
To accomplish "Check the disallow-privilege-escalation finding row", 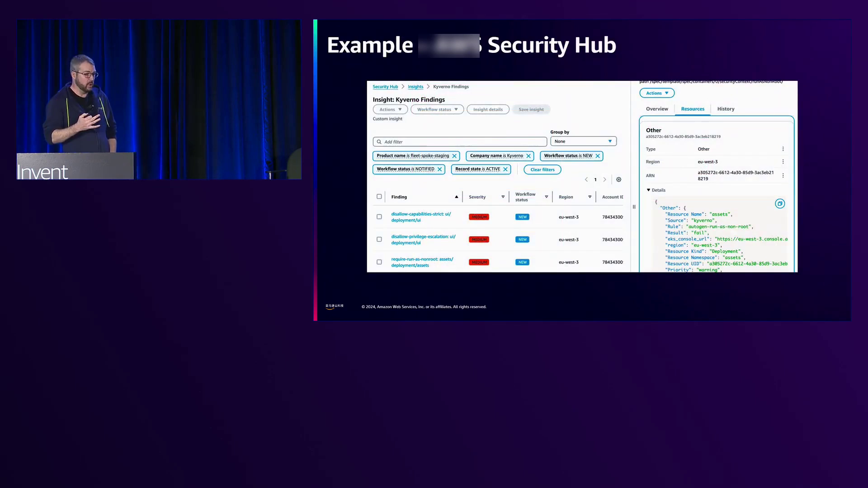I will (379, 239).
